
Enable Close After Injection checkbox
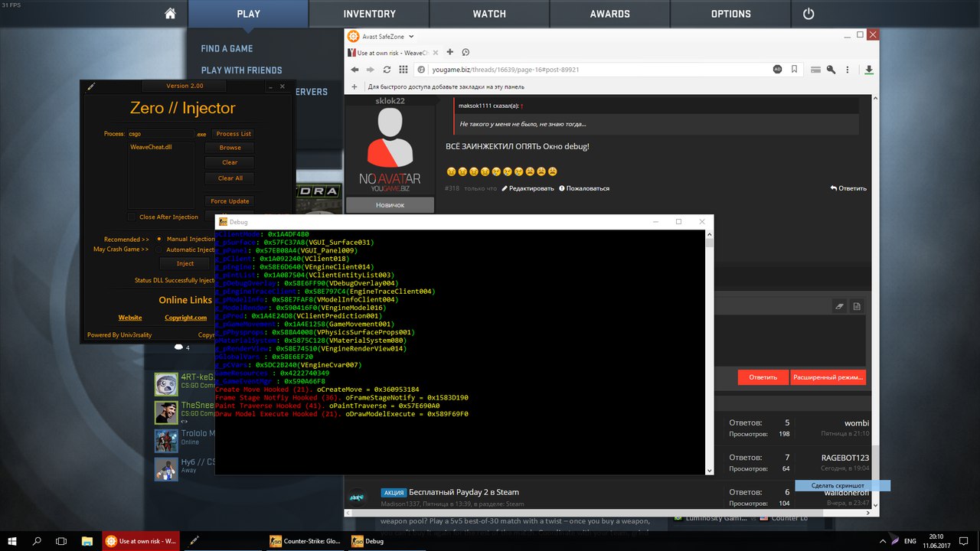pos(132,217)
